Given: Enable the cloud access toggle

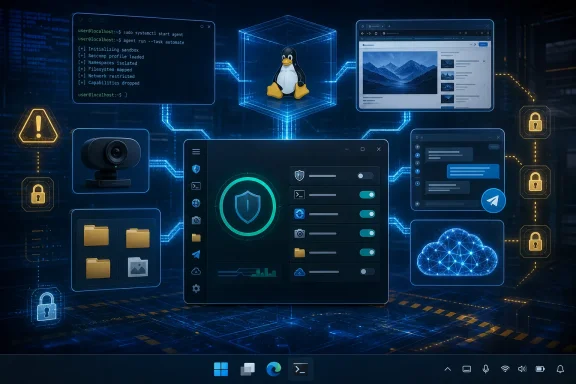Looking at the screenshot, I should pos(367,272).
